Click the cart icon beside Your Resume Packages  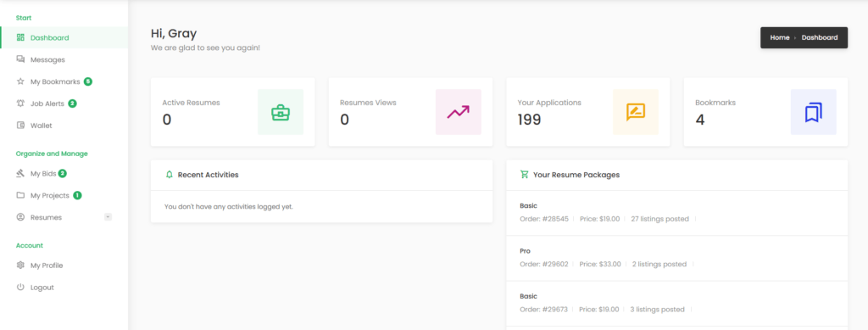click(524, 175)
